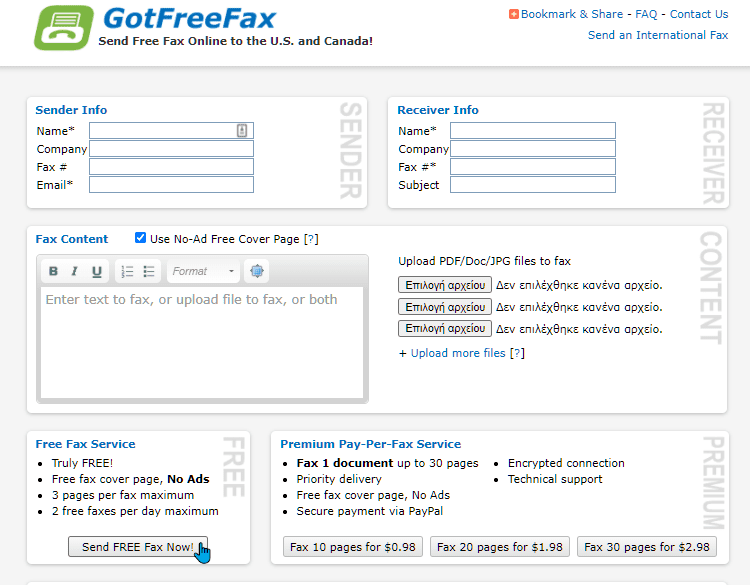Screen dimensions: 750x585
Task: Focus the sender Fax # field
Action: (x=171, y=166)
